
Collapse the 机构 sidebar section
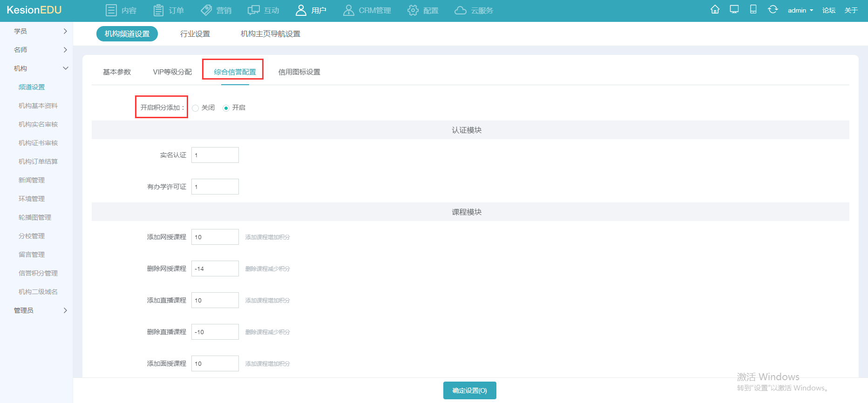click(x=40, y=68)
